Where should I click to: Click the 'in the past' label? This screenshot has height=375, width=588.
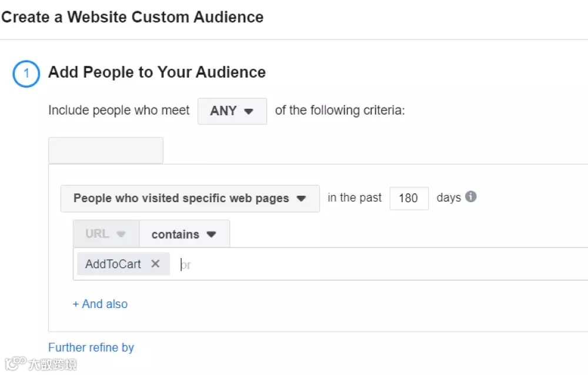coord(355,197)
